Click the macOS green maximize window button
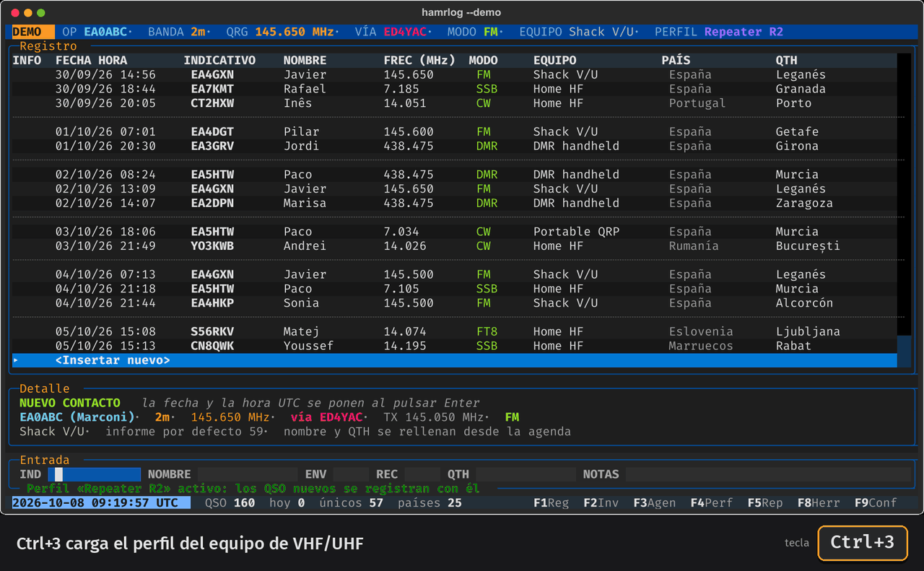Image resolution: width=924 pixels, height=571 pixels. pos(41,13)
